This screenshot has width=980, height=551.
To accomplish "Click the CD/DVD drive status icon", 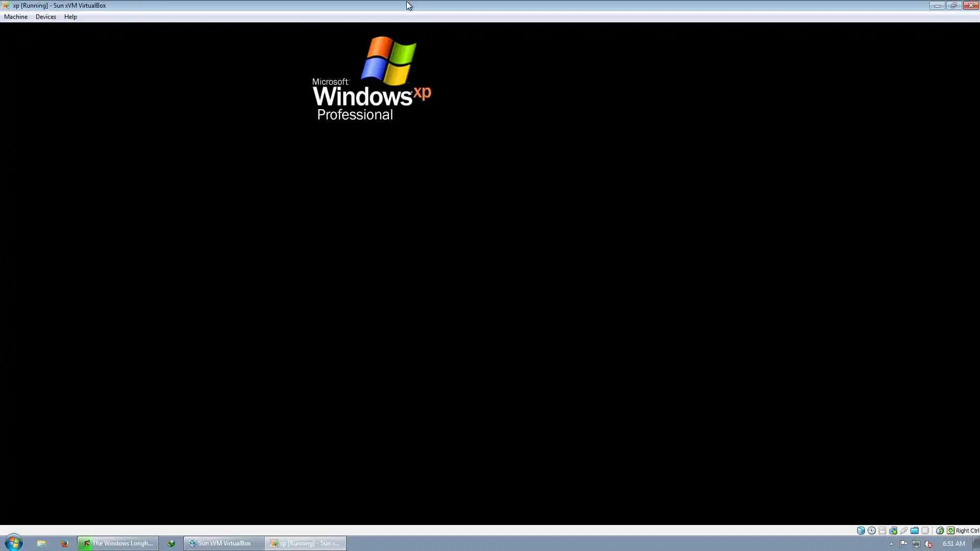I will tap(872, 531).
